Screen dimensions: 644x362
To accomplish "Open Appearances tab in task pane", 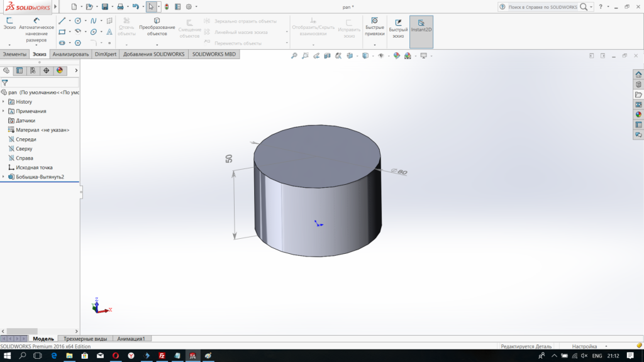I will tap(638, 114).
